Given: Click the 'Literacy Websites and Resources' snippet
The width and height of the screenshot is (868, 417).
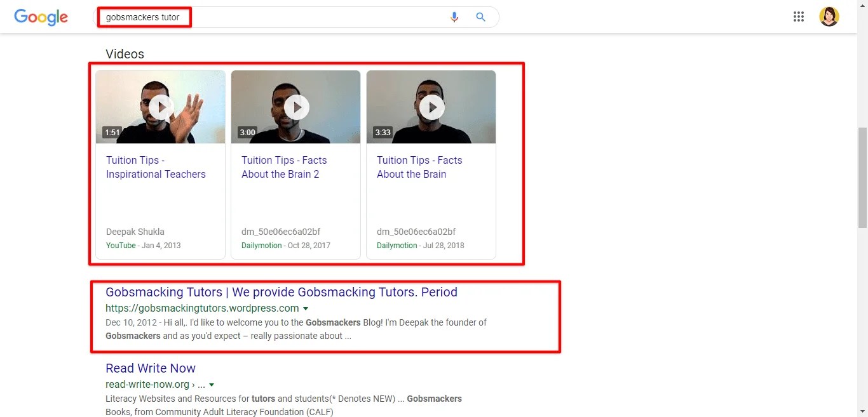Looking at the screenshot, I should 283,406.
